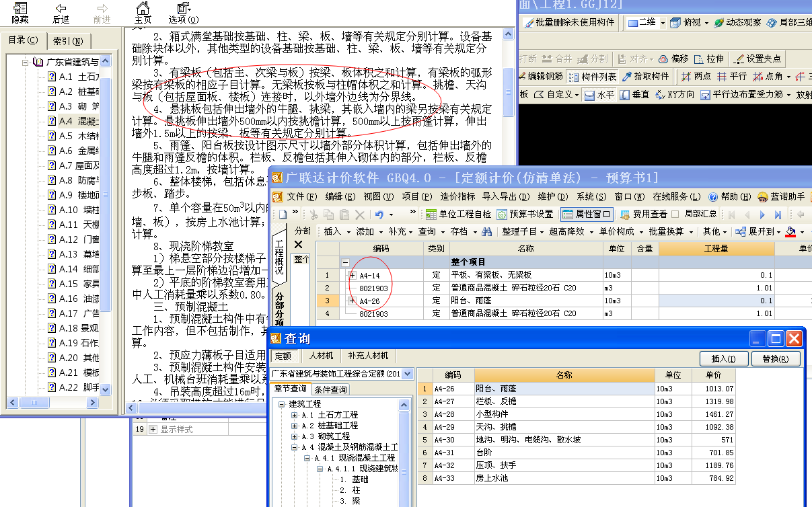
Task: Select 动态观察 orbit view tool
Action: point(738,22)
